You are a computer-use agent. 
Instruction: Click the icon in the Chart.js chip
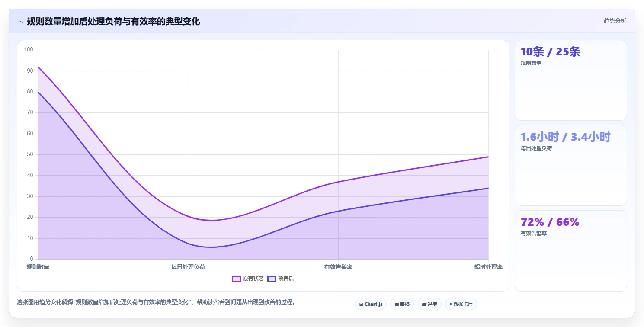click(361, 304)
